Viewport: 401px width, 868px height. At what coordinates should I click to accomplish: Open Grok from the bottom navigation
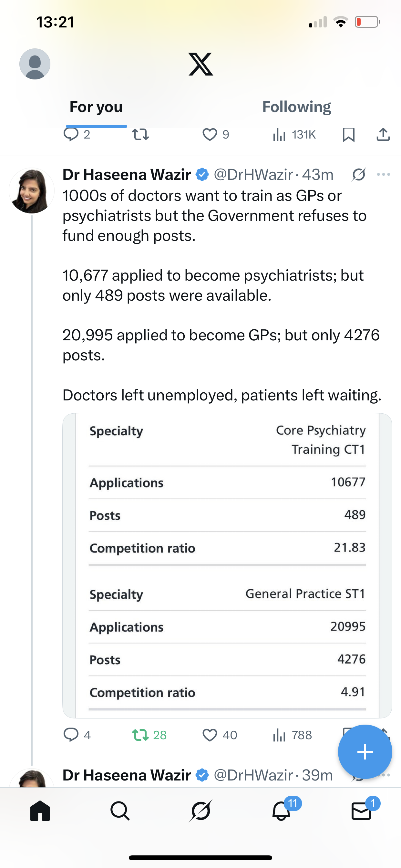200,811
